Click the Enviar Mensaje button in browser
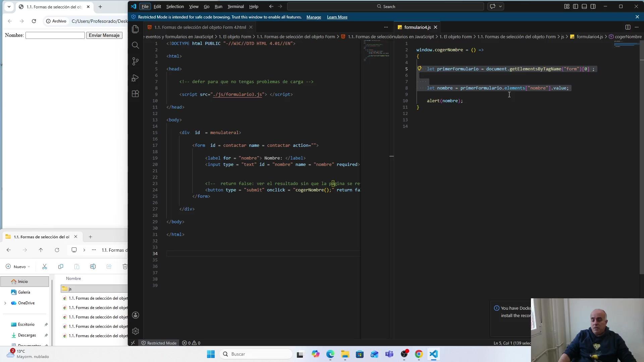644x362 pixels. point(104,35)
